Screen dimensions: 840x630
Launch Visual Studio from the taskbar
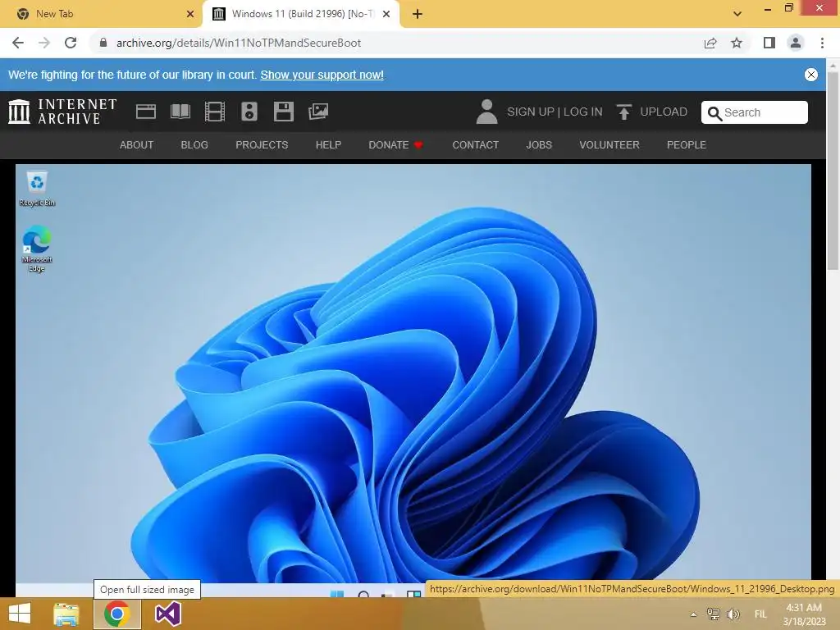[x=167, y=614]
